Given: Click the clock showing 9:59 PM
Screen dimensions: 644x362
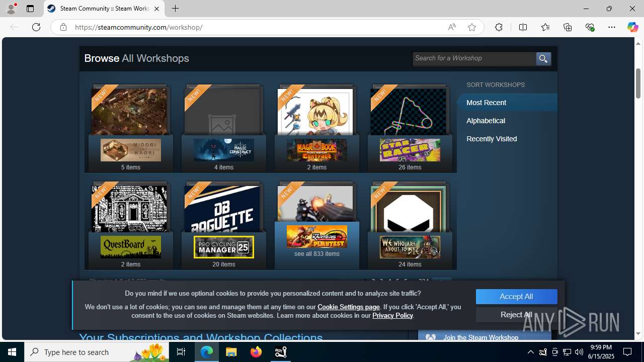Looking at the screenshot, I should [x=601, y=352].
